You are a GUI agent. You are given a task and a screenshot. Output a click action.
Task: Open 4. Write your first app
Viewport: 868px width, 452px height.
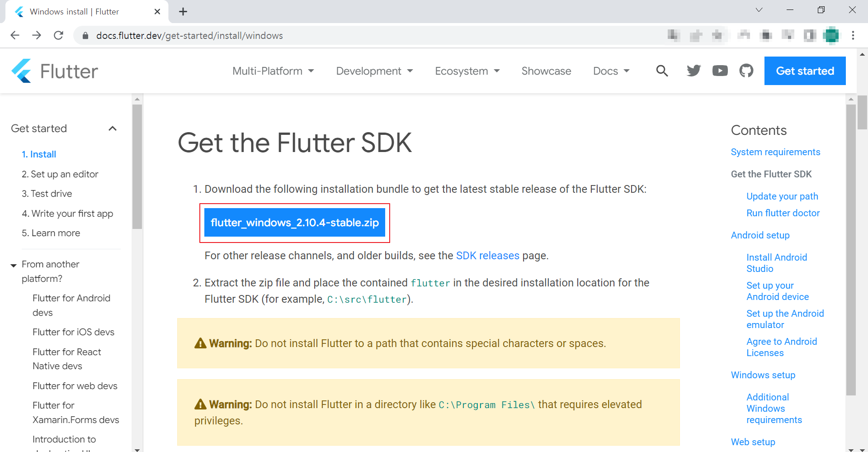[x=67, y=214]
